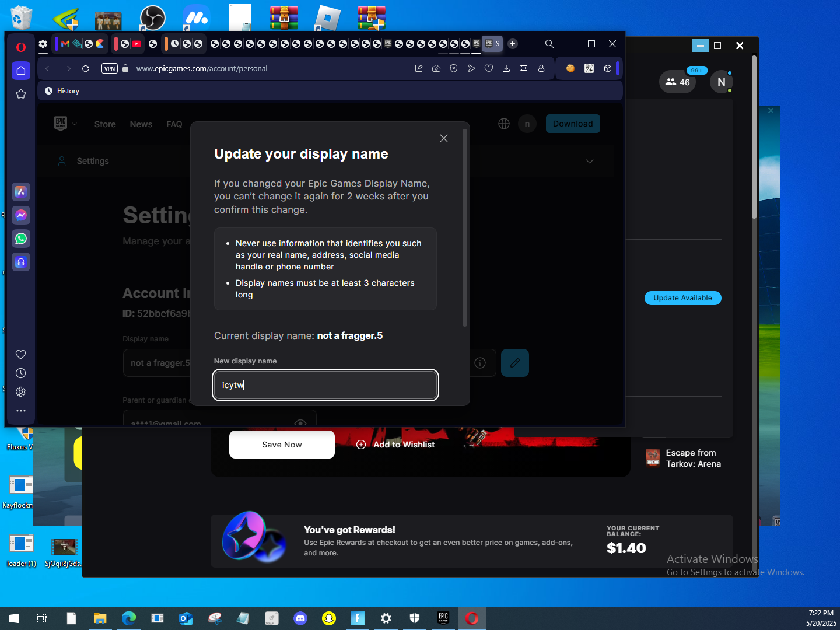Open Store in Epic site navigation
This screenshot has height=630, width=840.
pyautogui.click(x=105, y=124)
